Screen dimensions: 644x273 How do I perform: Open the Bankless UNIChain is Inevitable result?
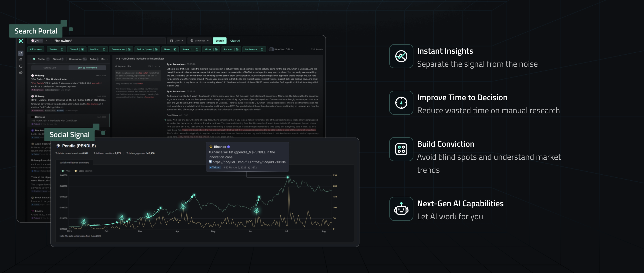[68, 120]
